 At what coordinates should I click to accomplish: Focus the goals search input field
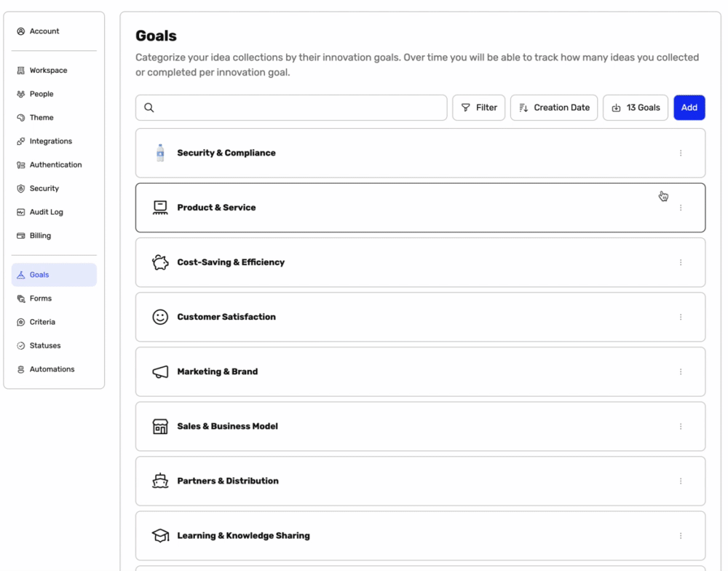pos(291,108)
